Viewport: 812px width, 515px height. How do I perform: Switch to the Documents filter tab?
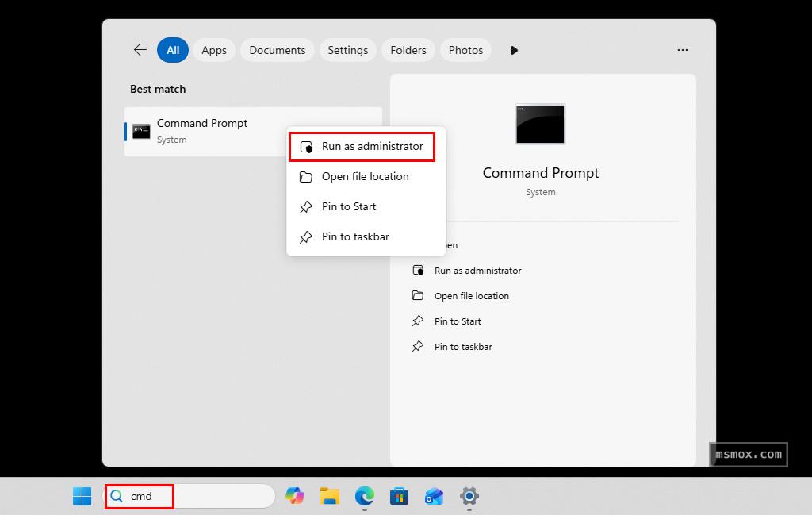click(277, 50)
